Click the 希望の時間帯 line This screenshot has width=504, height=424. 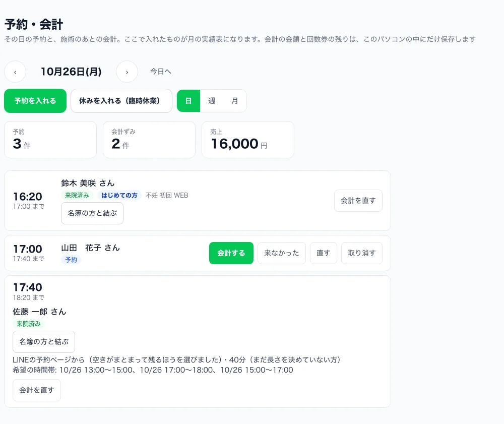click(153, 370)
